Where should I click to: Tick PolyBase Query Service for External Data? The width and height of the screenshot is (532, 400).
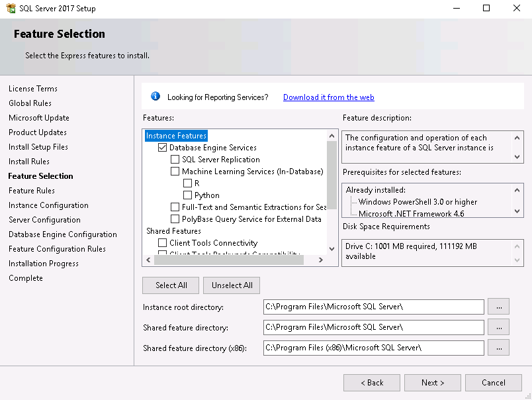[175, 219]
